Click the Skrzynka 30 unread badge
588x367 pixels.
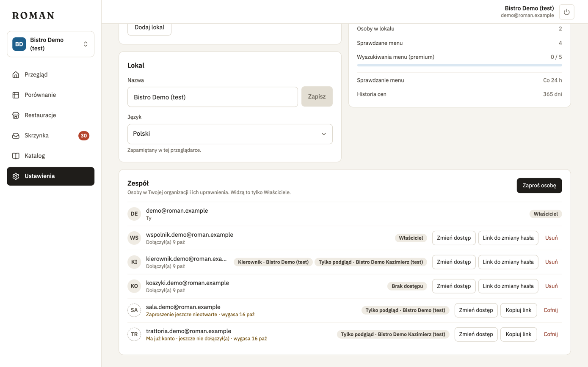[x=84, y=136]
